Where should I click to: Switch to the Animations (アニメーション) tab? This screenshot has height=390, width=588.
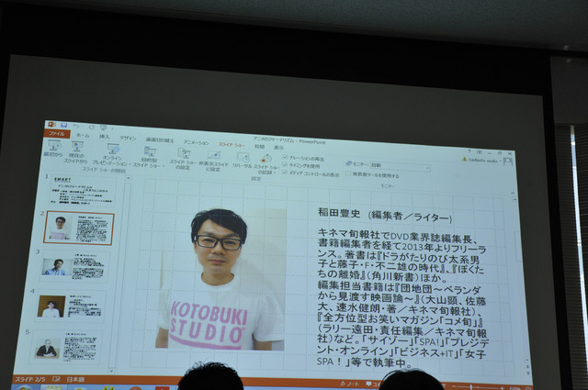click(196, 143)
